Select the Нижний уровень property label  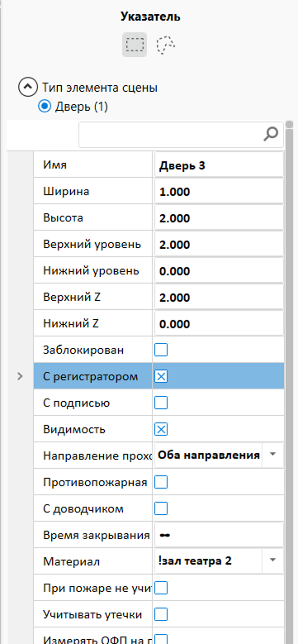pyautogui.click(x=91, y=271)
